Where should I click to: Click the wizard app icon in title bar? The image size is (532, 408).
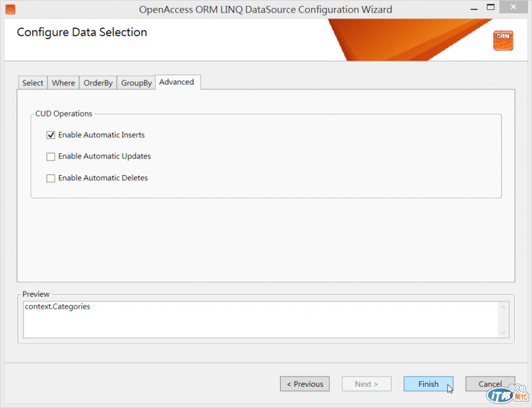[10, 9]
